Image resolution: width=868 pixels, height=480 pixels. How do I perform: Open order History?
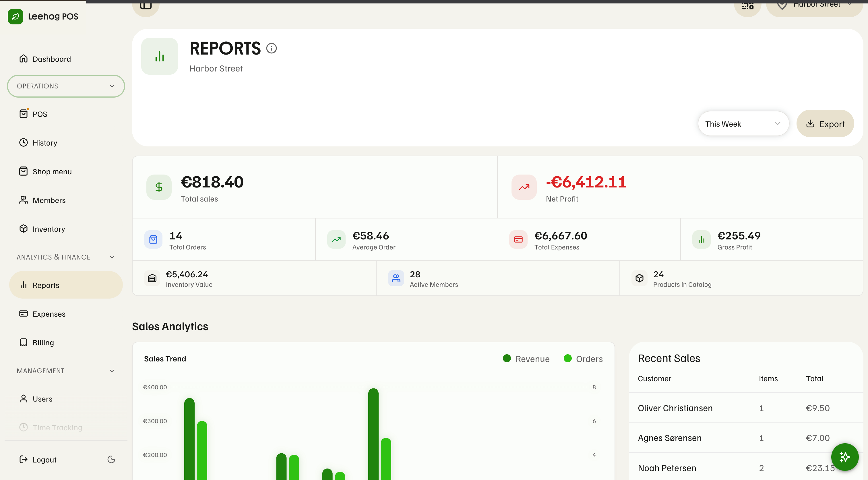[66, 143]
